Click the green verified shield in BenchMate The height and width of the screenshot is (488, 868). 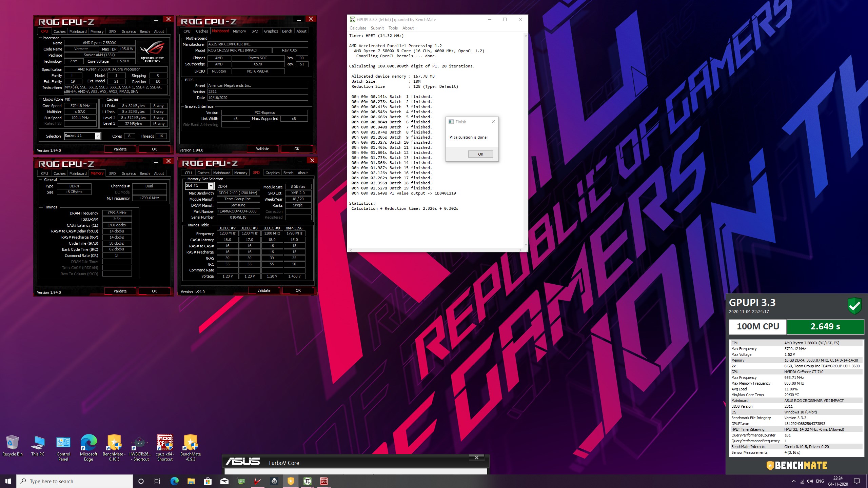(855, 306)
